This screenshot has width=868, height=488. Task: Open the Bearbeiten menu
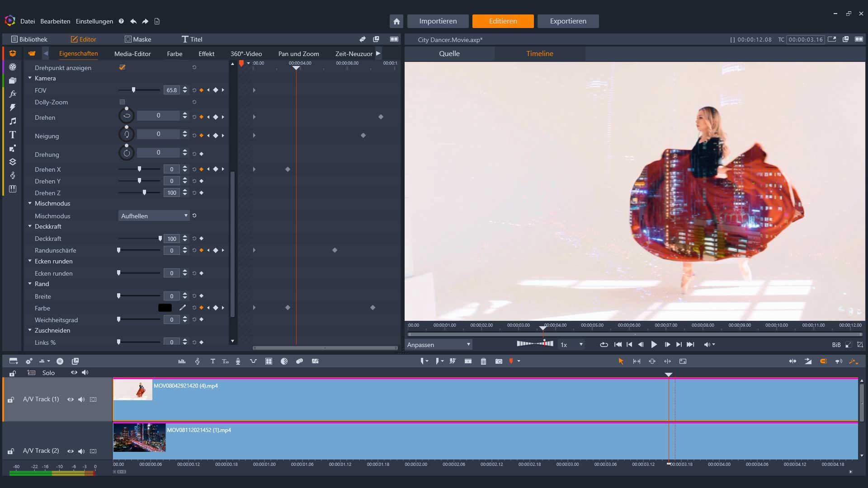55,21
